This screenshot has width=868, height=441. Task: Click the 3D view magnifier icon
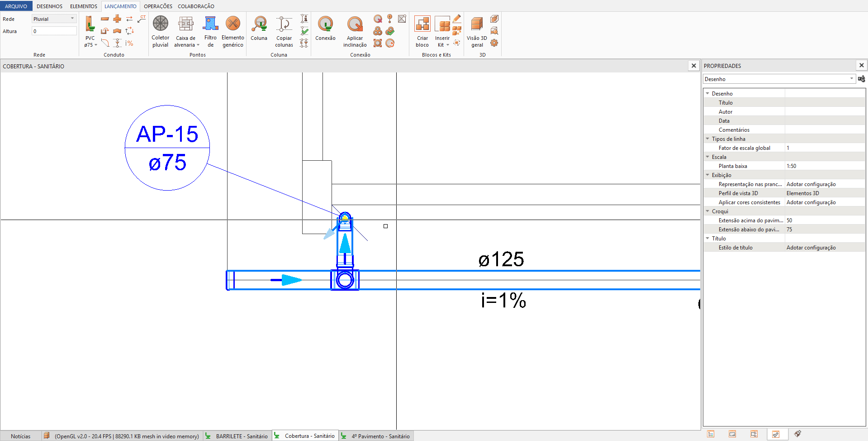click(494, 31)
